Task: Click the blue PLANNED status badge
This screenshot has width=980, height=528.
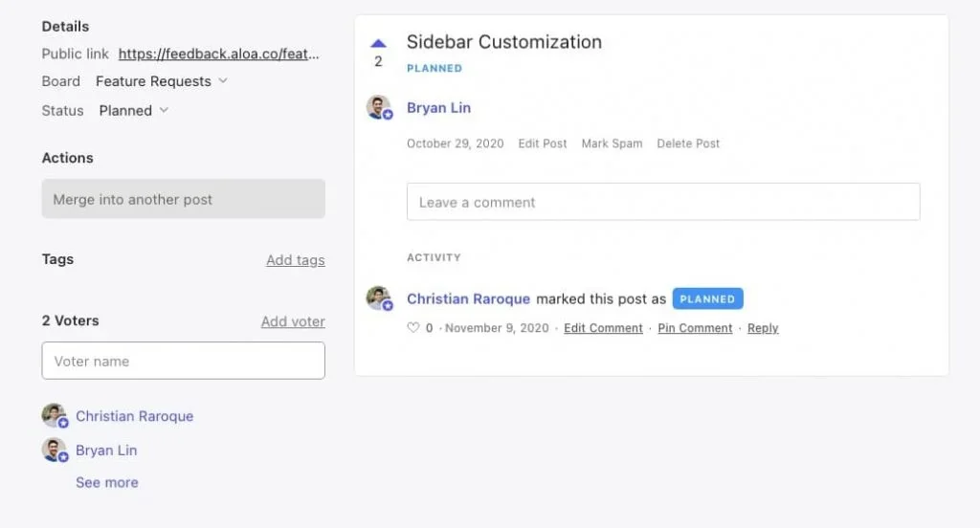Action: pyautogui.click(x=707, y=298)
